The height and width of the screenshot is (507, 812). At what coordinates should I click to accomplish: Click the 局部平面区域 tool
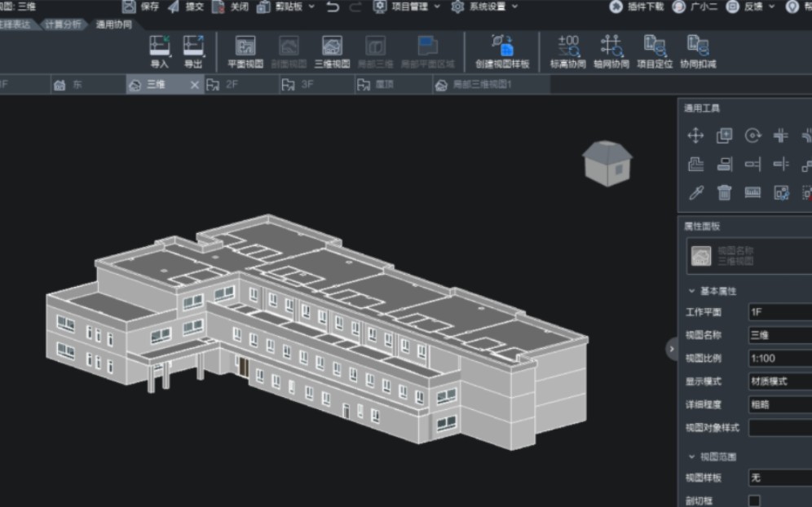pyautogui.click(x=428, y=52)
